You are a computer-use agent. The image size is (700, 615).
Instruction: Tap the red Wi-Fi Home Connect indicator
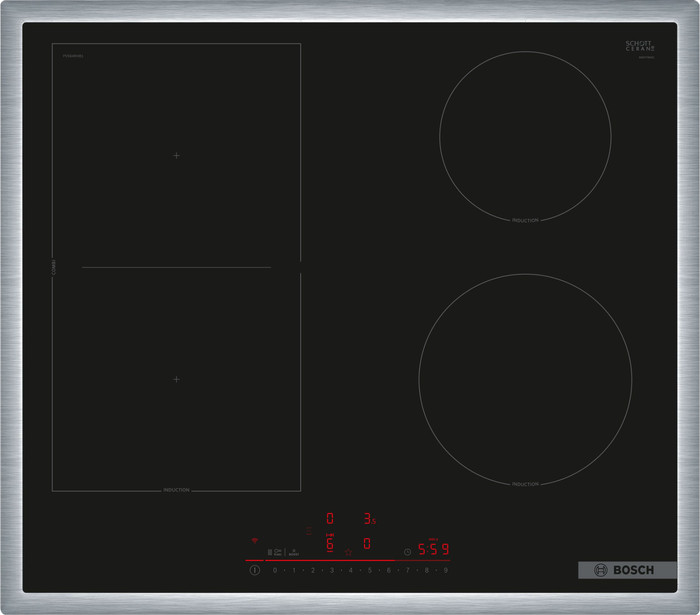coord(255,540)
